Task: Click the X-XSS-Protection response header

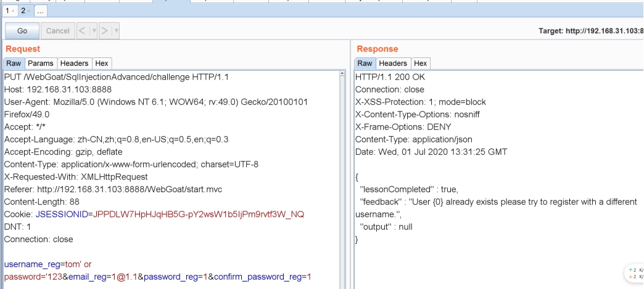Action: point(421,102)
